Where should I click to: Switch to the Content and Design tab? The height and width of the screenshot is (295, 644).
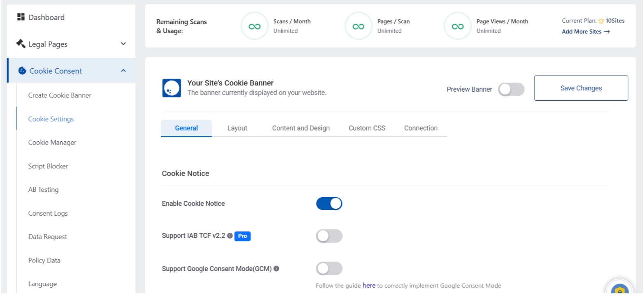coord(301,128)
